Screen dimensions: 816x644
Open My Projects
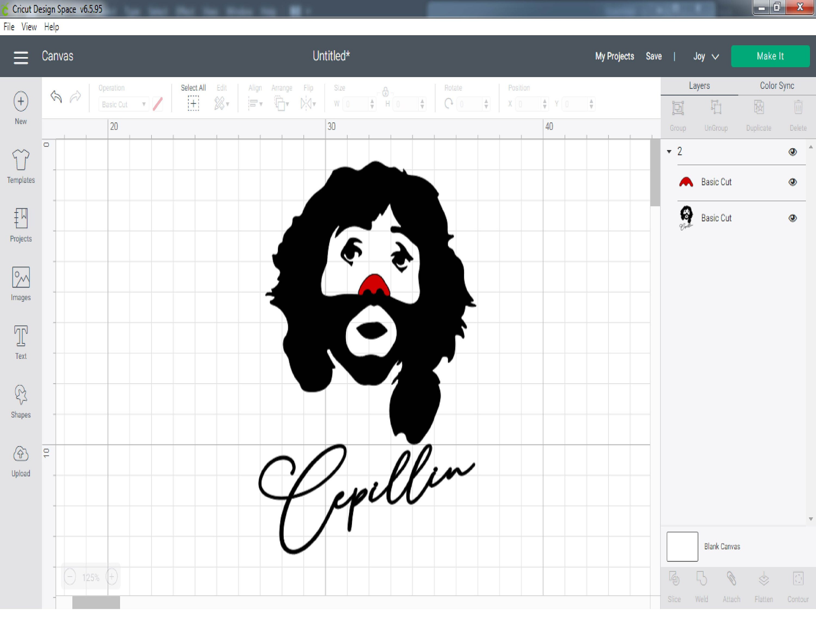(614, 56)
